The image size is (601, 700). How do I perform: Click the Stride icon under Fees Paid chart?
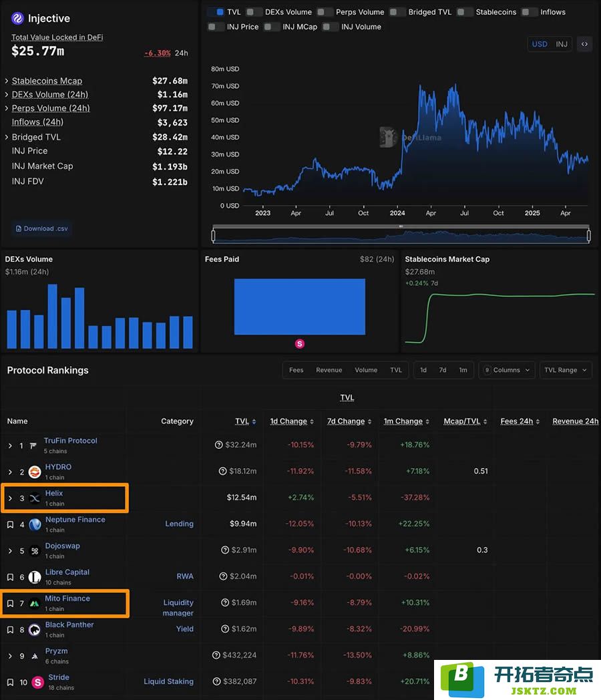[300, 343]
